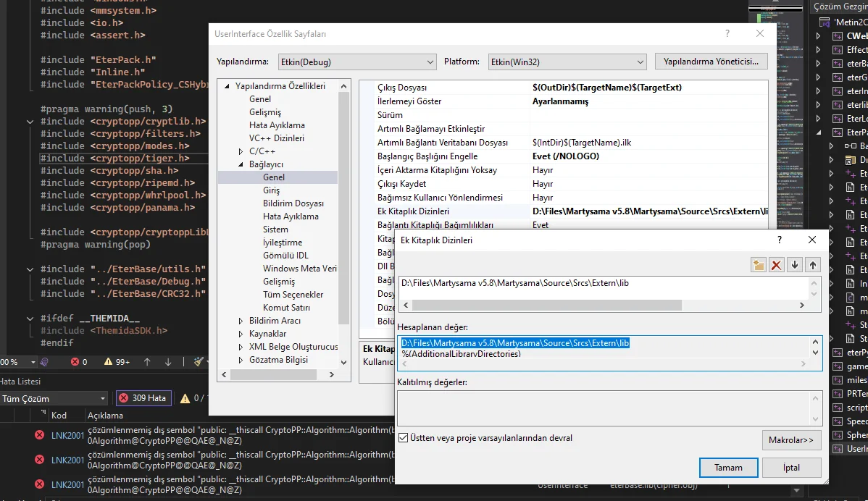The image size is (868, 501).
Task: Click the Hesaplanan değer path text
Action: 515,342
